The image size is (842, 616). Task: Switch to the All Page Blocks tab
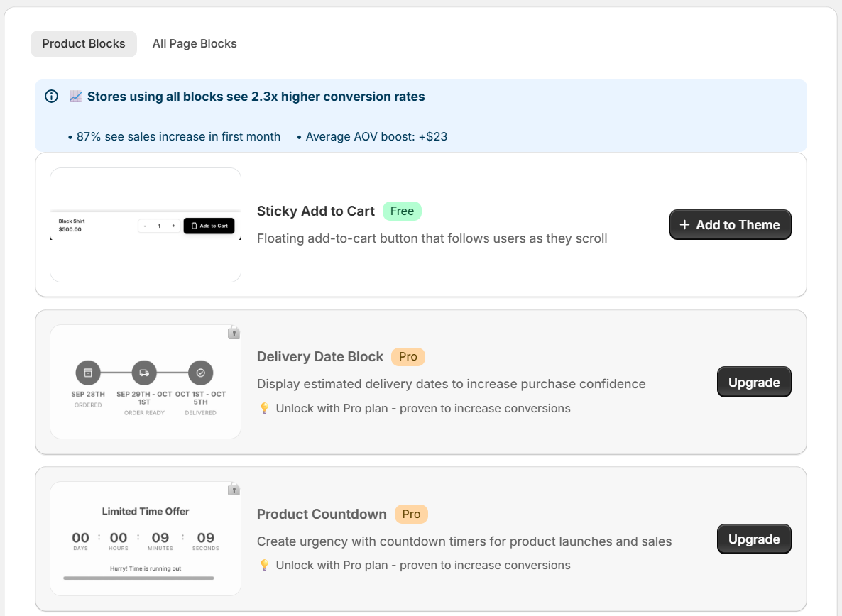tap(195, 44)
